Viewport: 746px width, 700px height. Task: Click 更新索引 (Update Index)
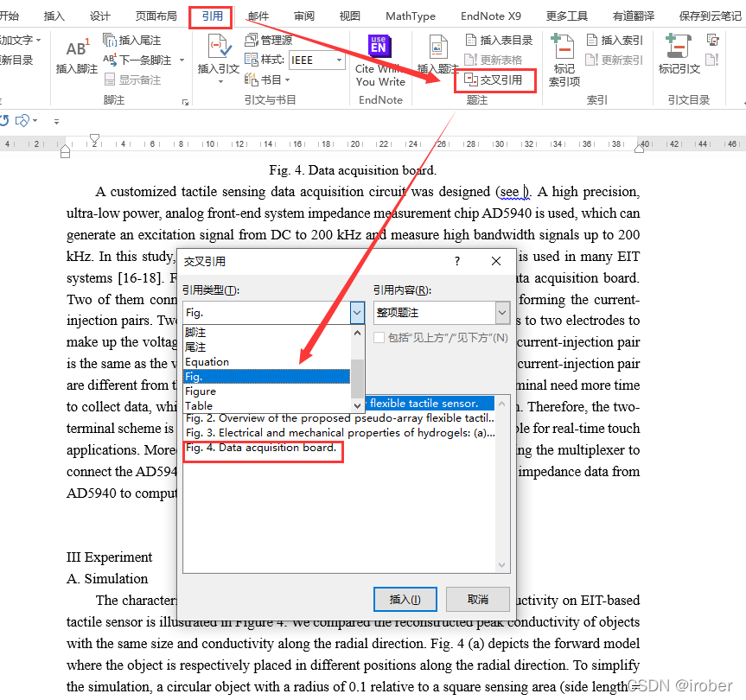(x=615, y=60)
